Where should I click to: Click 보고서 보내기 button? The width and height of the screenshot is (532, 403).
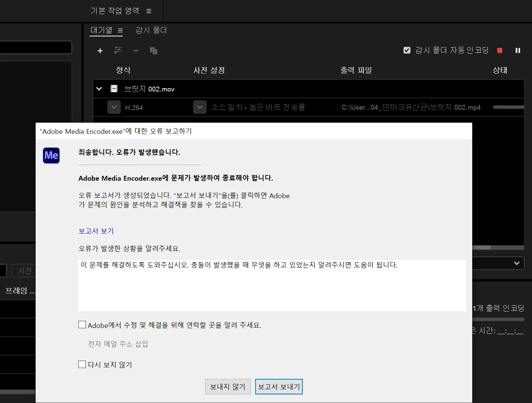click(x=279, y=387)
